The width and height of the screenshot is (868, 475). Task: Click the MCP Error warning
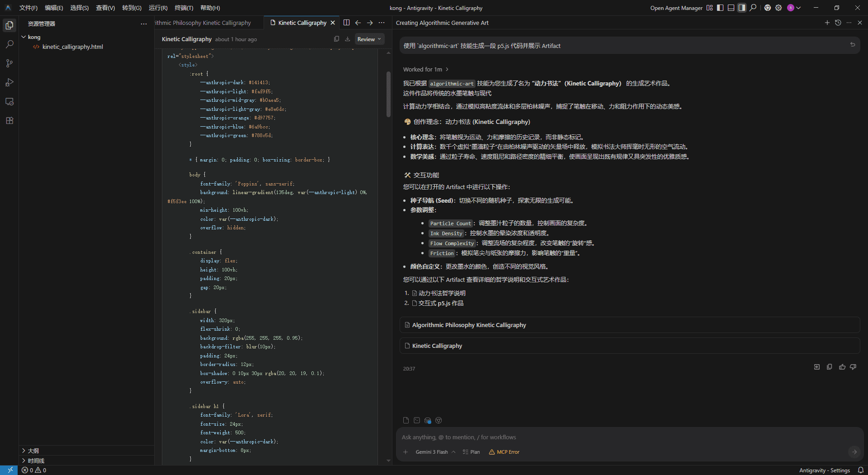[504, 452]
